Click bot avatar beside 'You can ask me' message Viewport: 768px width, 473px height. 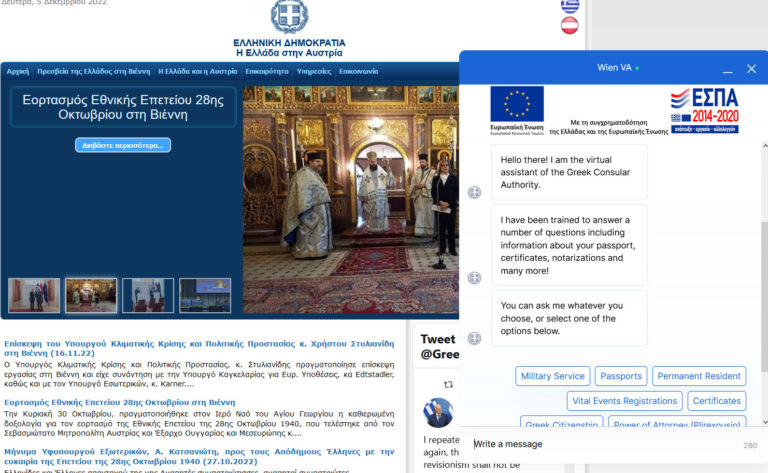tap(474, 338)
